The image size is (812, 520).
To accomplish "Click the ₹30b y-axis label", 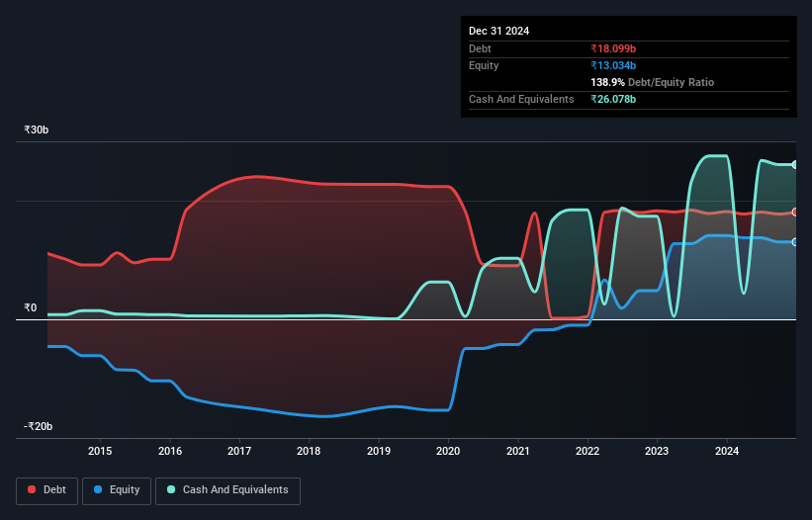I will pyautogui.click(x=37, y=130).
